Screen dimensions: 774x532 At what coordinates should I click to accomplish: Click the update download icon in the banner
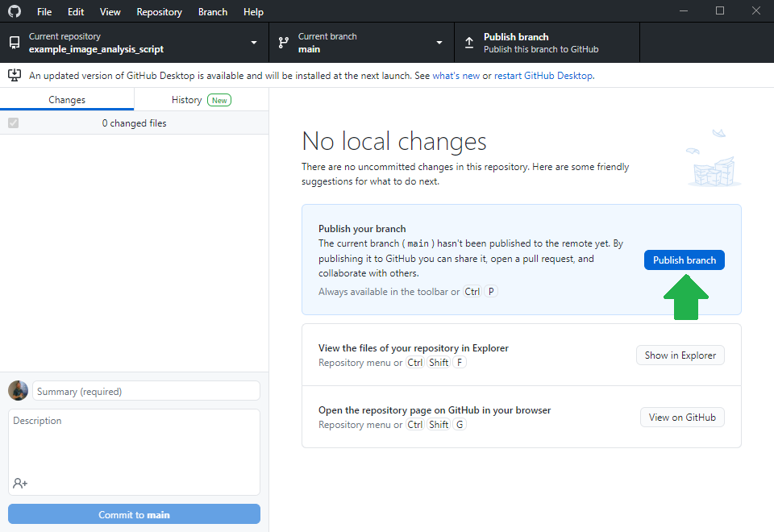(x=15, y=75)
